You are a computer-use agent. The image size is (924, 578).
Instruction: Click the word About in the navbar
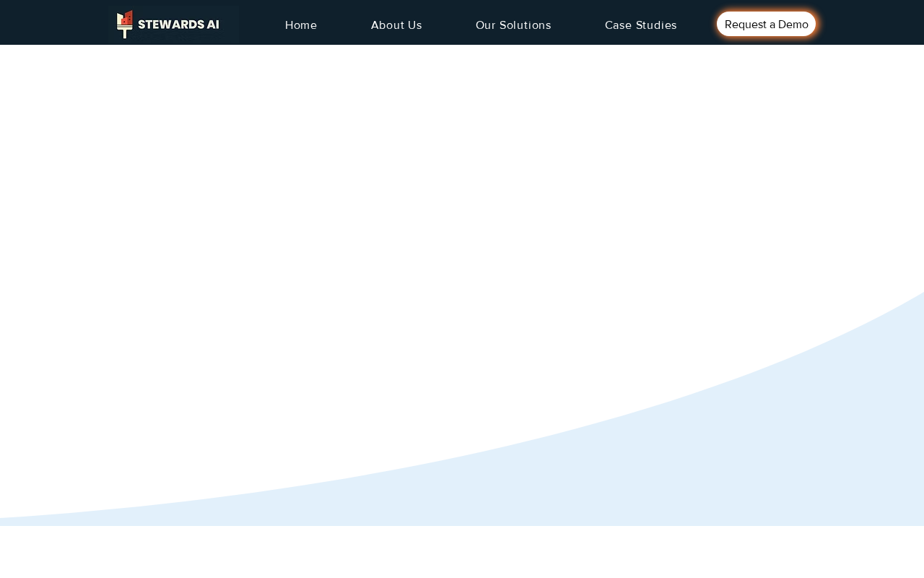(x=386, y=25)
